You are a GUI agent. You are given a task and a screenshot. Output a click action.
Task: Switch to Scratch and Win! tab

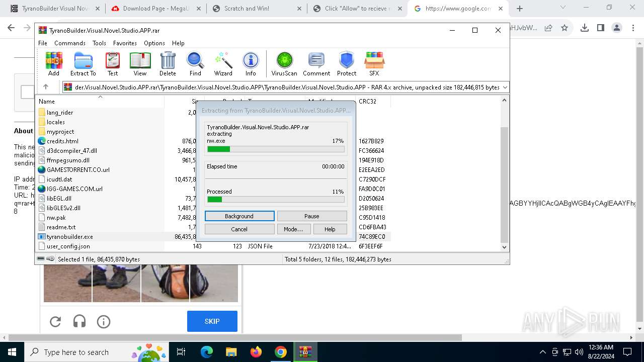coord(258,9)
